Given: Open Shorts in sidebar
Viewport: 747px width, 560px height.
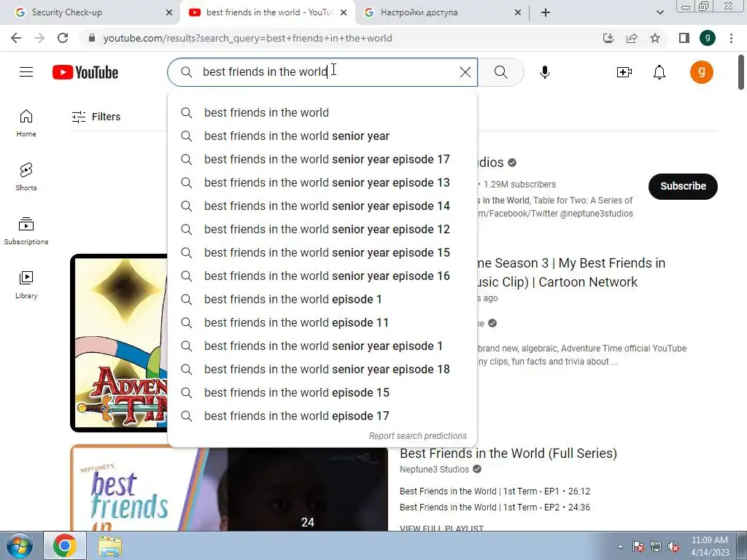Looking at the screenshot, I should pos(26,177).
